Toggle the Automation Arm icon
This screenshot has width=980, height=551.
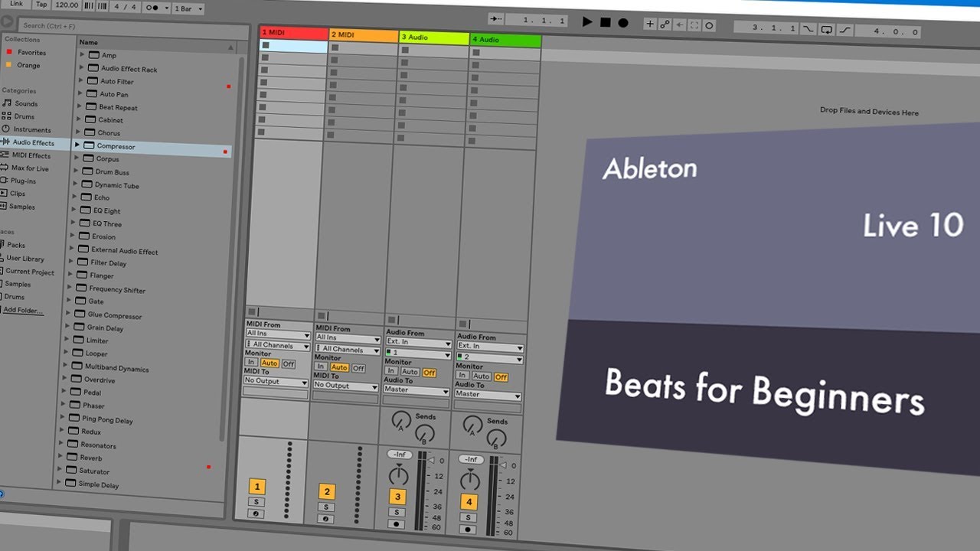pyautogui.click(x=665, y=24)
